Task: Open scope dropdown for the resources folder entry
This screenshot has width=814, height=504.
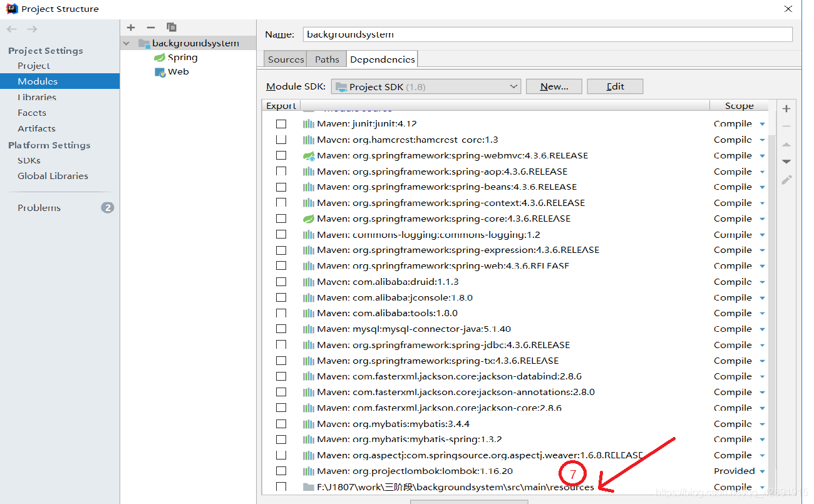Action: (x=762, y=487)
